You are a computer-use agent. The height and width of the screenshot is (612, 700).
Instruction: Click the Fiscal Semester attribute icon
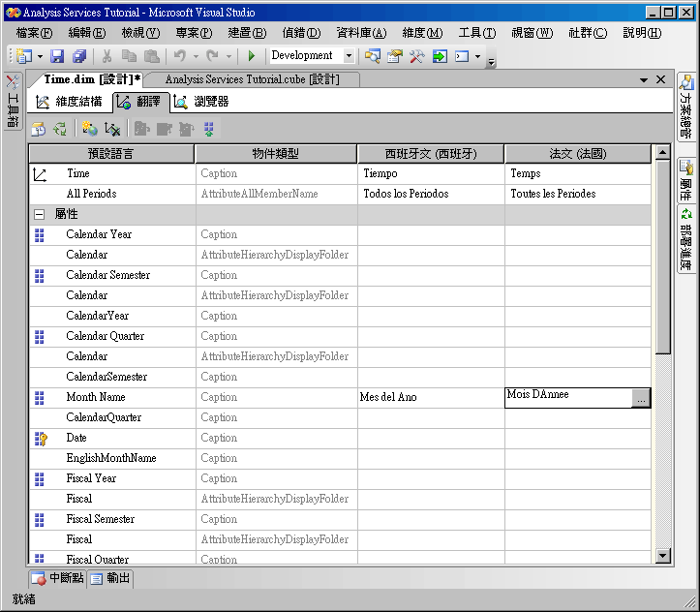point(40,520)
